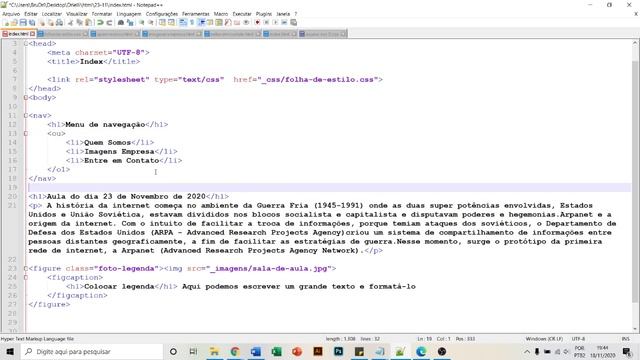Click the macro Playback icon
The width and height of the screenshot is (640, 360).
tap(276, 22)
